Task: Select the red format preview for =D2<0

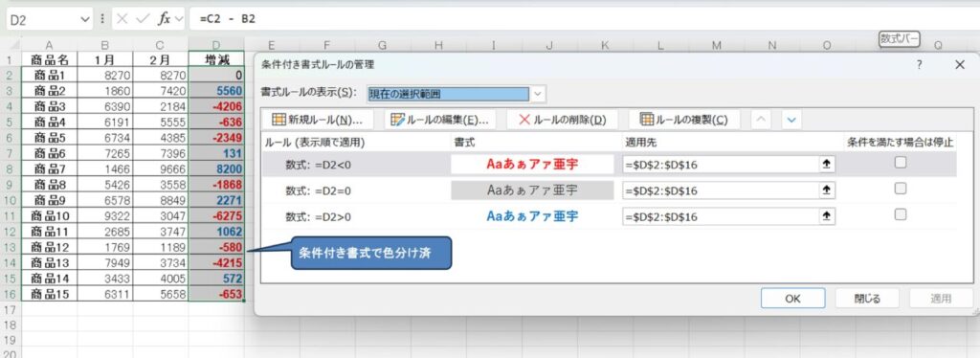Action: (532, 165)
